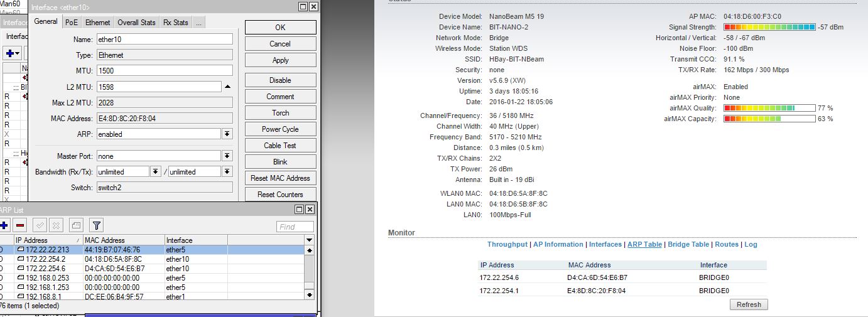Click the MTU field showing 1500

click(164, 71)
